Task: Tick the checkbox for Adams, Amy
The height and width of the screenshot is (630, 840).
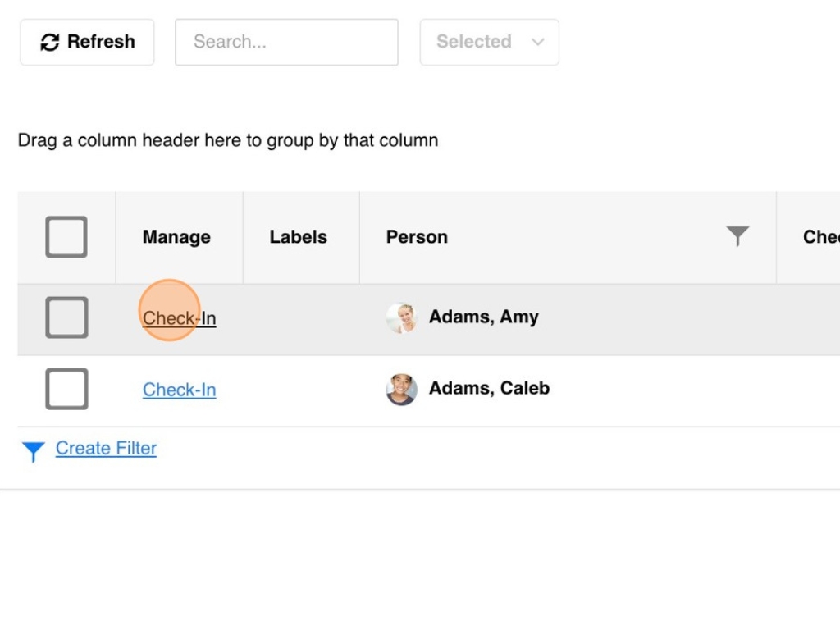Action: pos(66,317)
